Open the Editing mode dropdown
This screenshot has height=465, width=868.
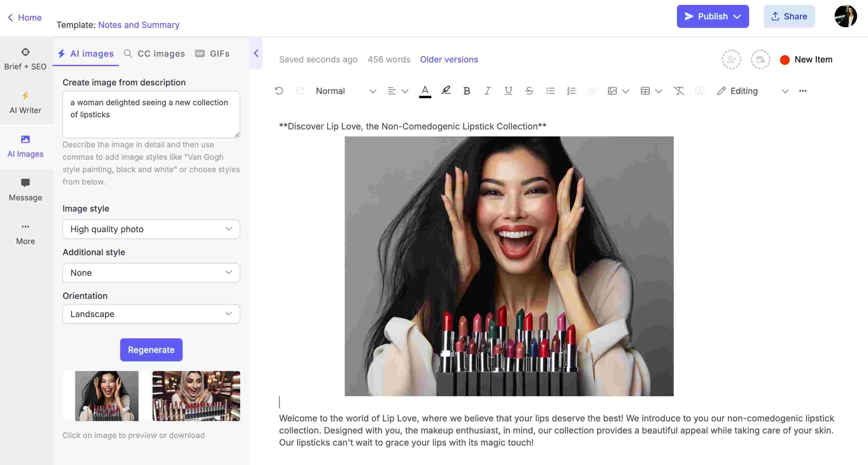[x=753, y=91]
